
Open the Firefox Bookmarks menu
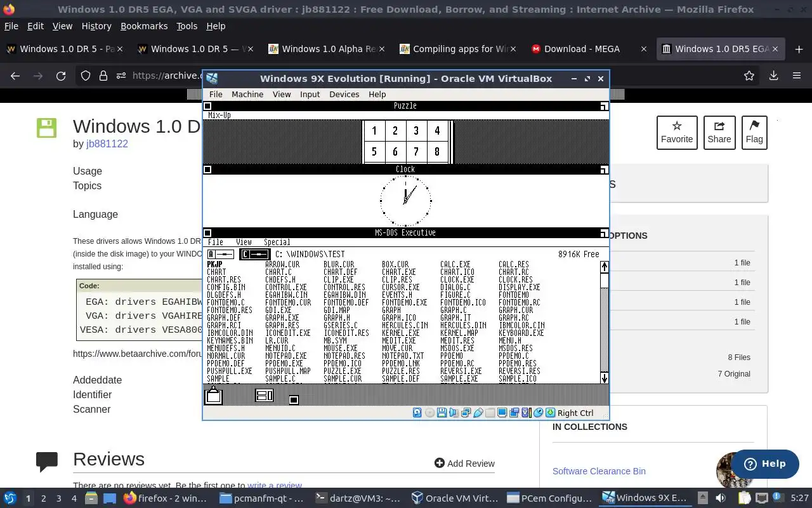[144, 26]
